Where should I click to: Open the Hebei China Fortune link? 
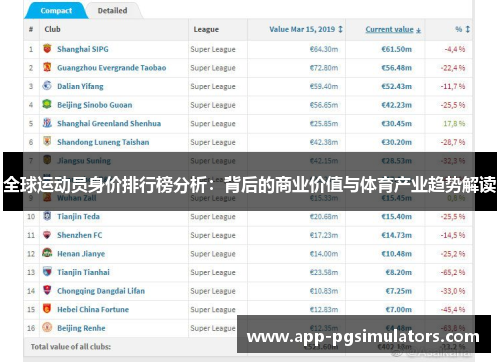(x=93, y=310)
